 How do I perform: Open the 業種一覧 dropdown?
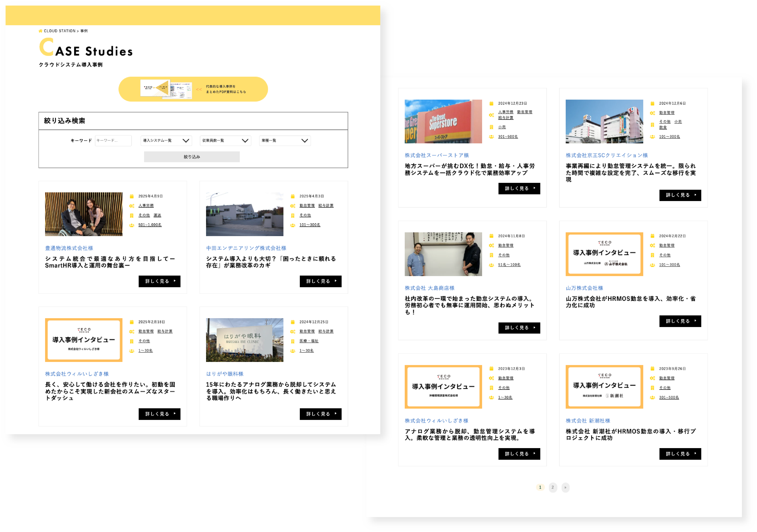pos(285,141)
